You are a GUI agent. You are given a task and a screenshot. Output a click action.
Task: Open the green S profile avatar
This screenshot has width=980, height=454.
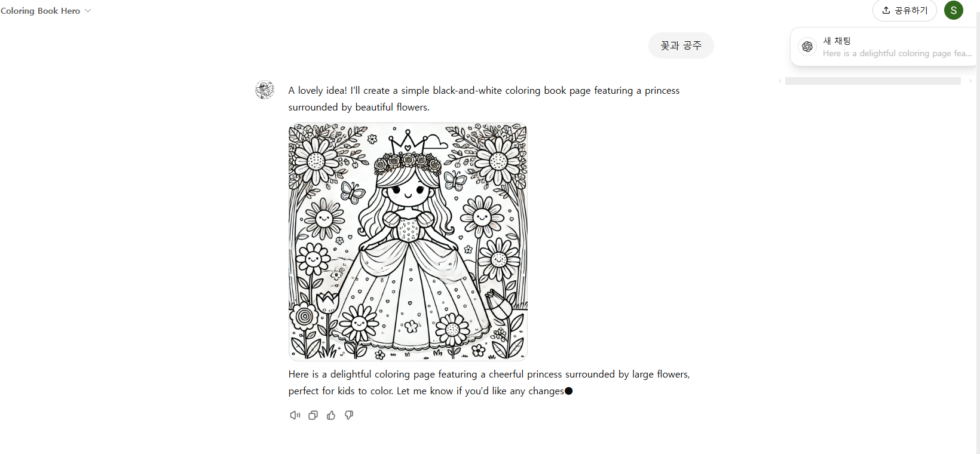coord(954,10)
